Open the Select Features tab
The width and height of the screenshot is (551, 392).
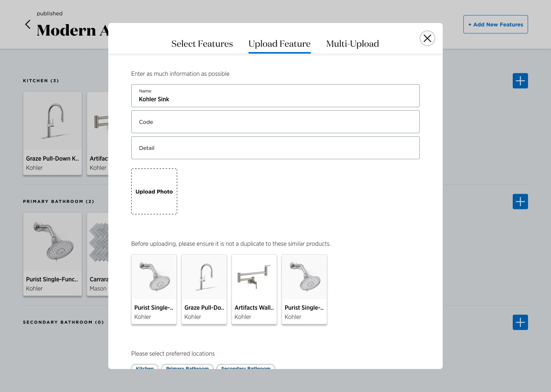point(202,44)
